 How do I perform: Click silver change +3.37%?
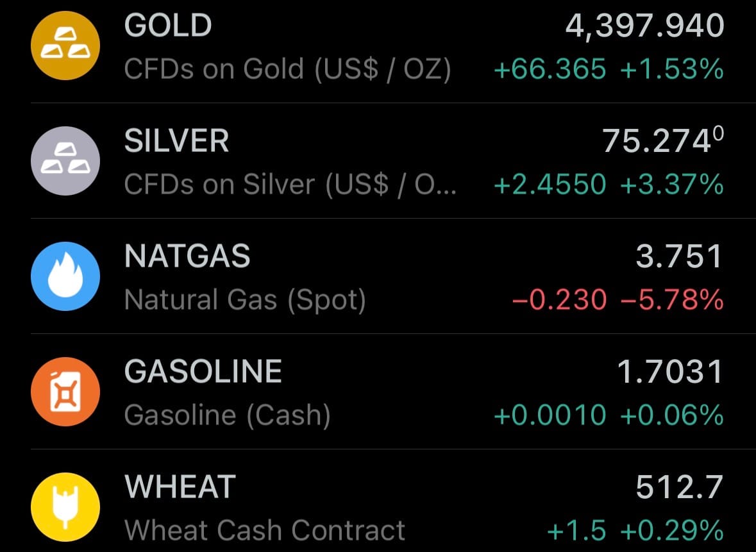tap(672, 184)
